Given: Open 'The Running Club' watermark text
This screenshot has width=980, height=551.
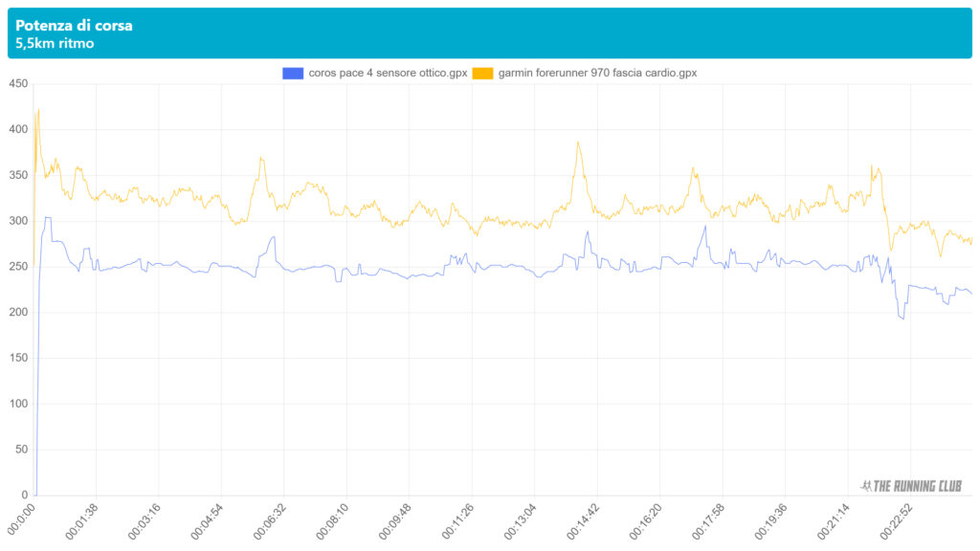Looking at the screenshot, I should [919, 485].
